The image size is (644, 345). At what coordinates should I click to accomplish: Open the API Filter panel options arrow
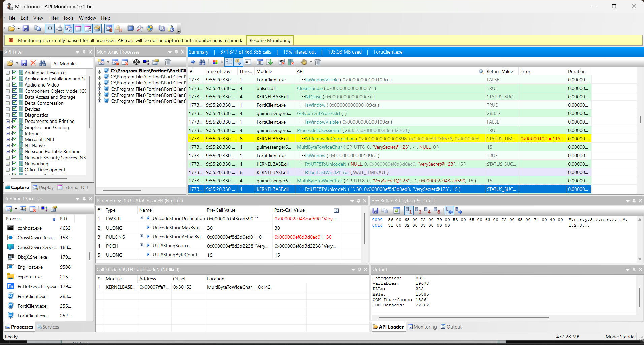pos(77,52)
